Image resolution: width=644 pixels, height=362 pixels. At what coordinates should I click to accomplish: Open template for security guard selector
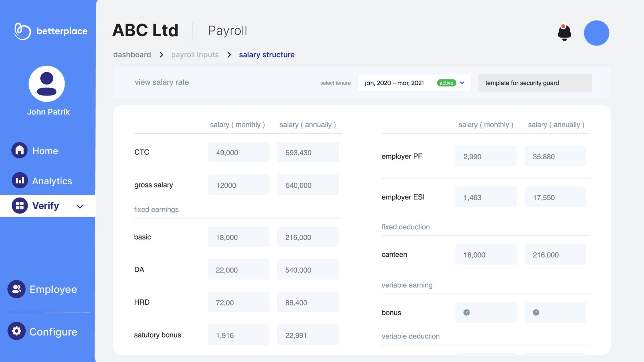535,83
